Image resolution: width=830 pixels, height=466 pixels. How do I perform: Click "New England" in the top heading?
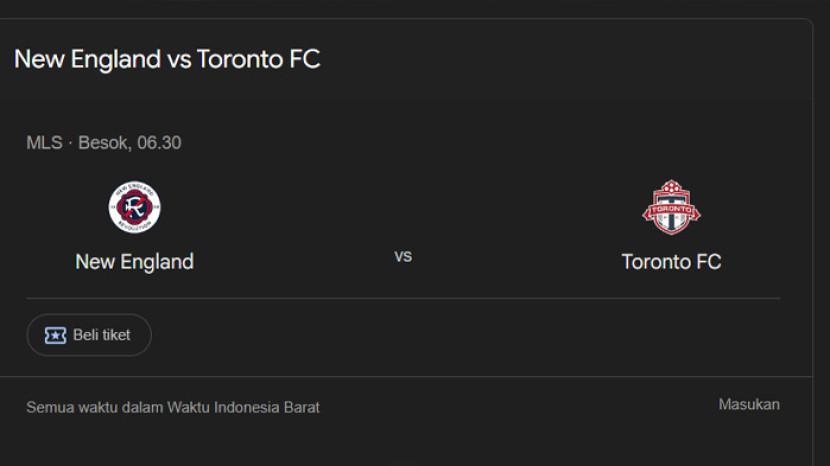[x=87, y=59]
